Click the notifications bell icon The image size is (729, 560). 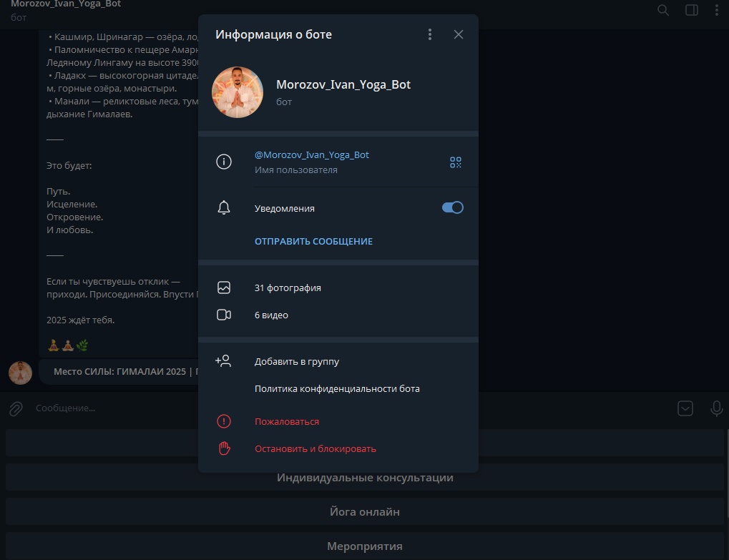[224, 207]
